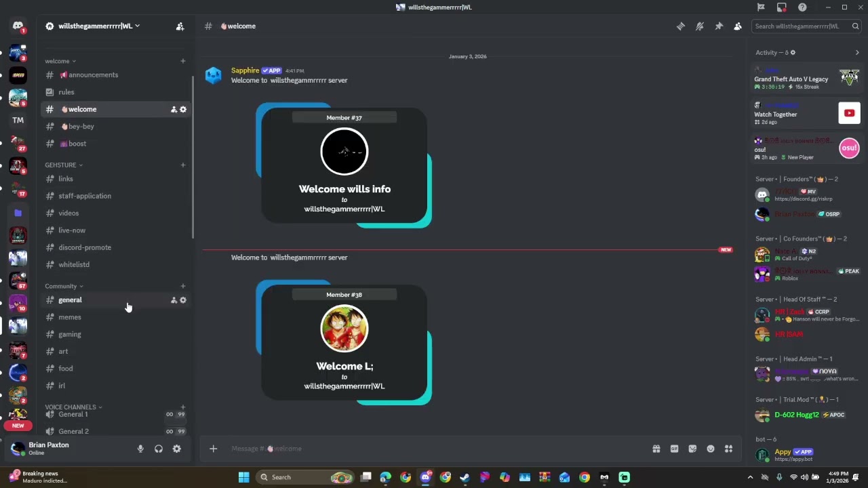868x488 pixels.
Task: Open the whitelistd channel
Action: 116,265
